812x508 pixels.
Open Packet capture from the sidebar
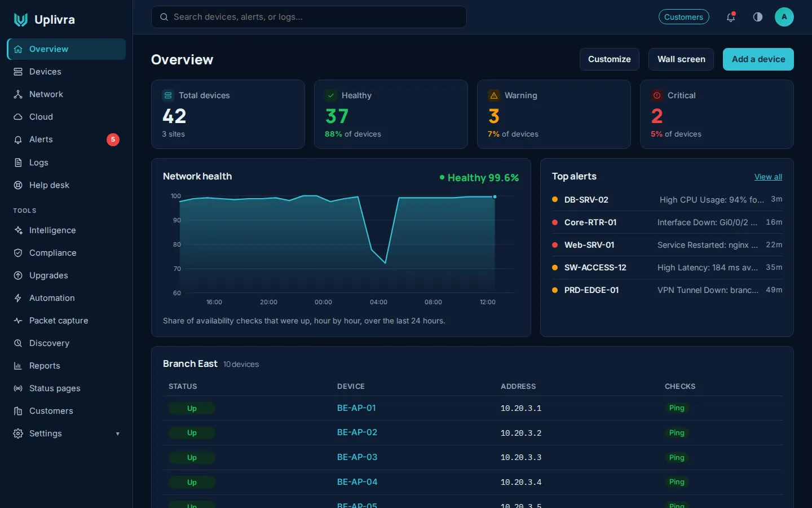[66, 321]
